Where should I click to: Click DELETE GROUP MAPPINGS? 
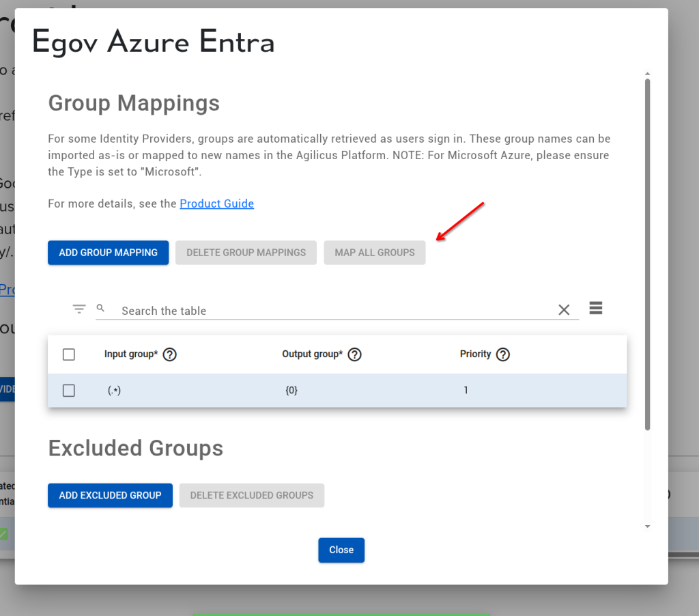(246, 252)
